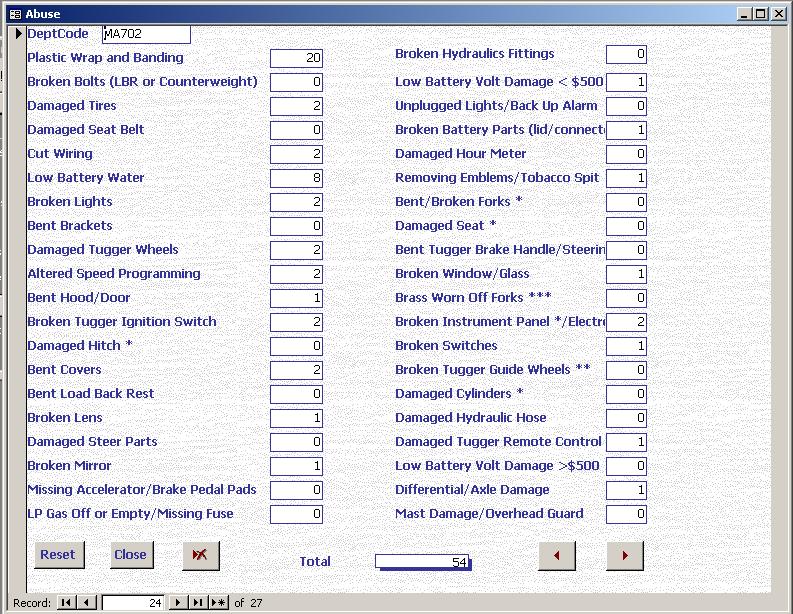The width and height of the screenshot is (793, 614).
Task: Click Broken Tugger Guide Wheels field
Action: pyautogui.click(x=626, y=370)
